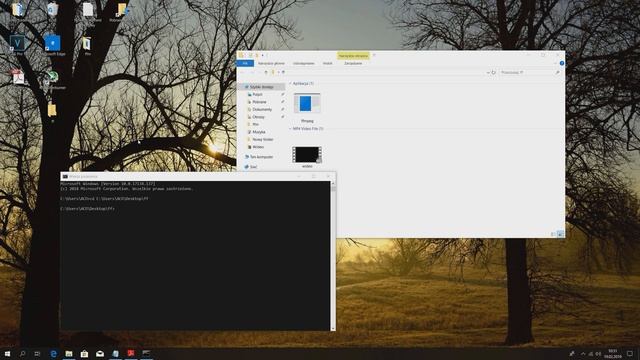Viewport: 640px width, 360px height.
Task: Click the Command Prompt title bar icon
Action: [x=65, y=176]
